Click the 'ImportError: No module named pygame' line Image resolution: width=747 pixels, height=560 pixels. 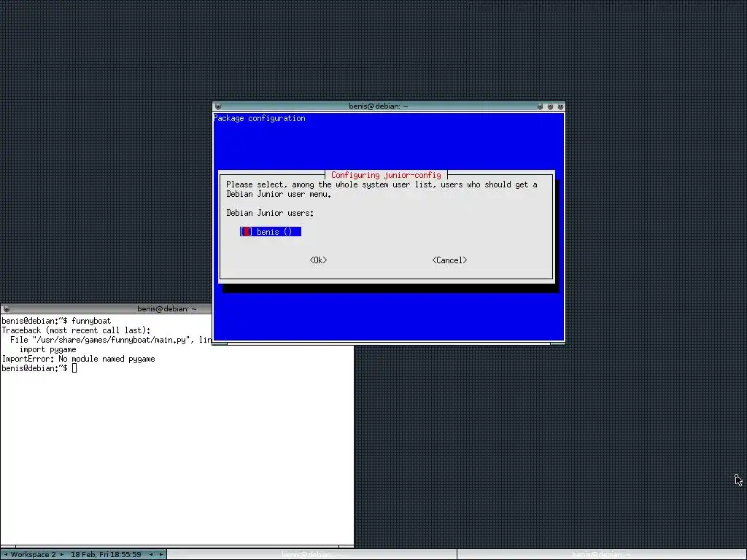78,359
